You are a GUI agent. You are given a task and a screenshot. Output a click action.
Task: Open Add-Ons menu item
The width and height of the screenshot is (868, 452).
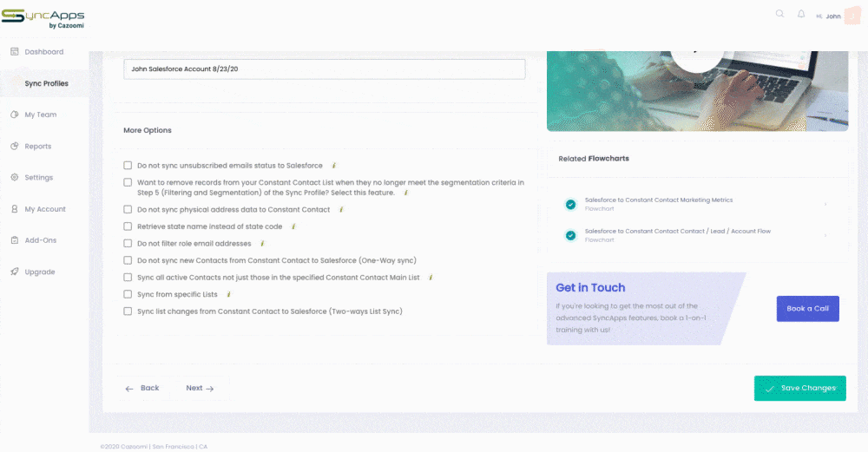pos(41,240)
